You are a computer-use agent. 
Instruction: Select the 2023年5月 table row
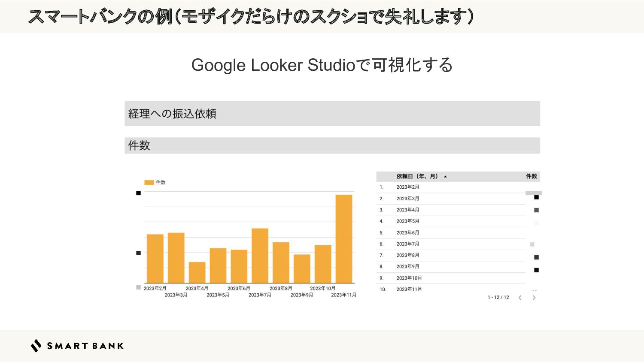[458, 221]
